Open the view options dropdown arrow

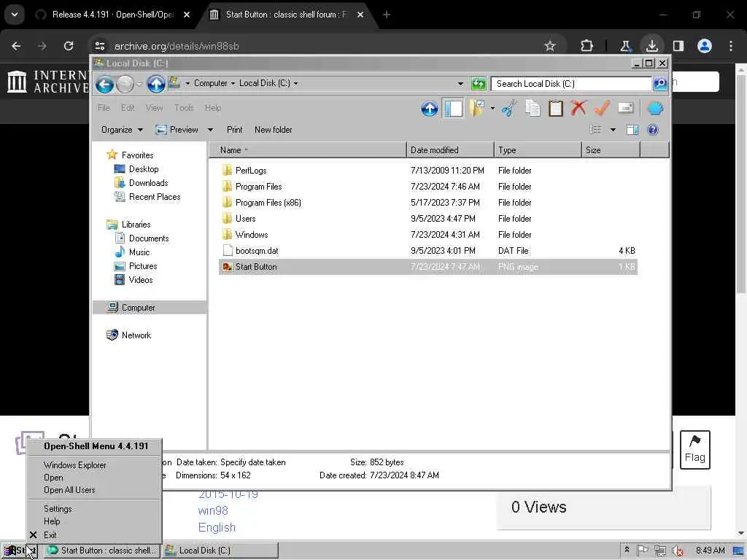coord(613,130)
